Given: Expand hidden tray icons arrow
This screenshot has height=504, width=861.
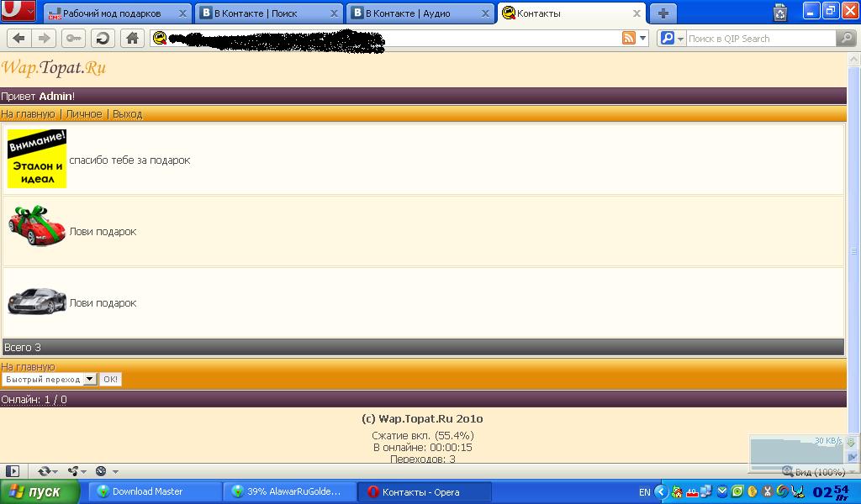Looking at the screenshot, I should pos(662,492).
